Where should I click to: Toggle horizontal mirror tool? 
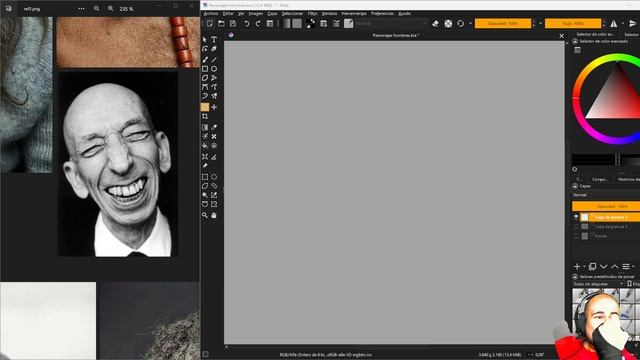pyautogui.click(x=613, y=24)
